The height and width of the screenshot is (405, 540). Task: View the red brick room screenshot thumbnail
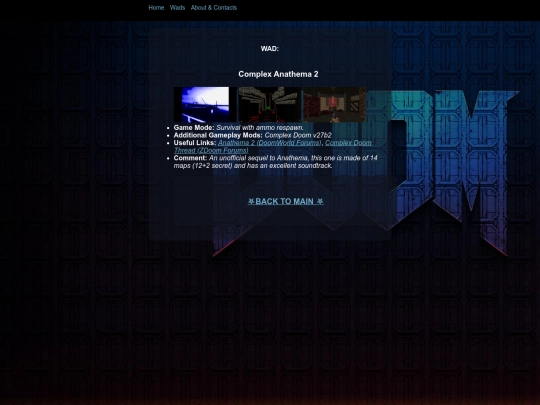[334, 104]
